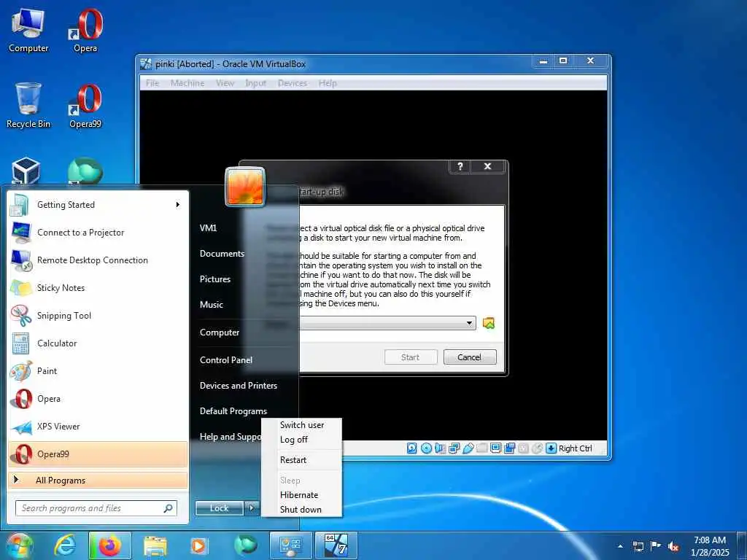Click the hard disk activity icon in VirtualBox status bar
This screenshot has width=747, height=560.
pos(412,448)
